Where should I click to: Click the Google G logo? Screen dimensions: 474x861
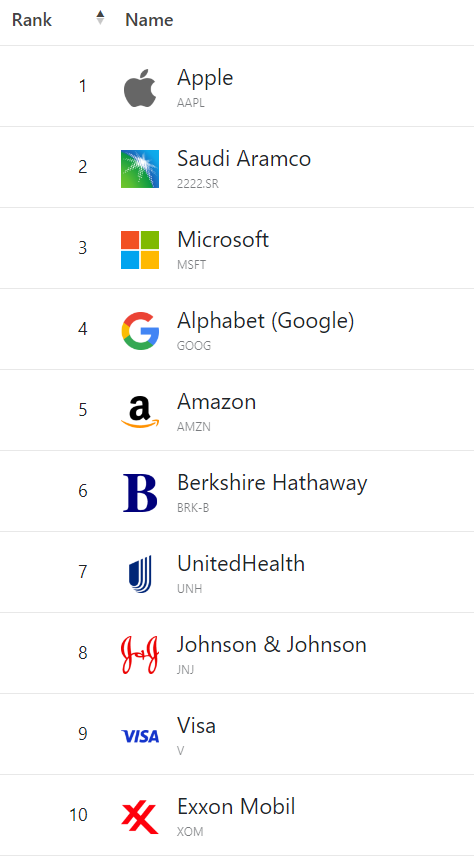click(x=140, y=331)
